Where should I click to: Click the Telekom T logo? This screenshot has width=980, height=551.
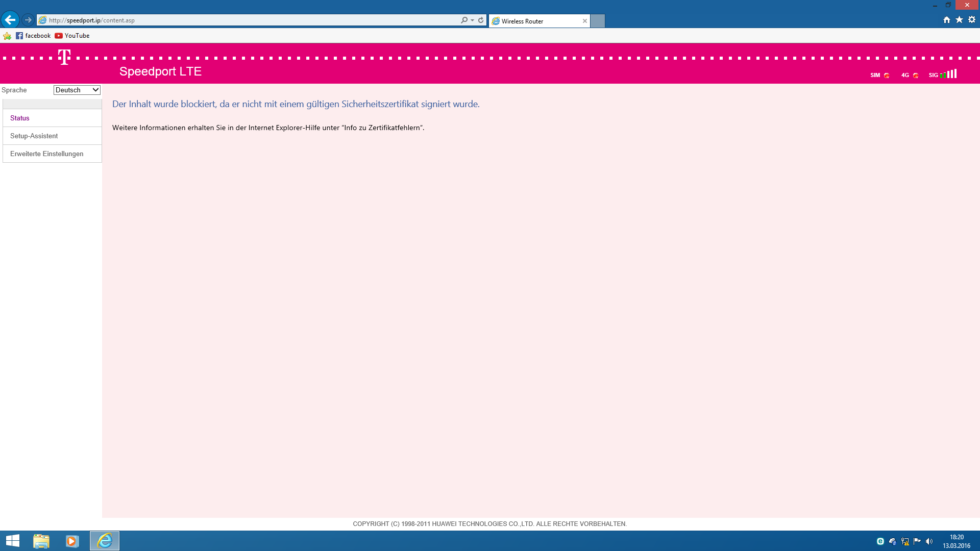(x=64, y=57)
